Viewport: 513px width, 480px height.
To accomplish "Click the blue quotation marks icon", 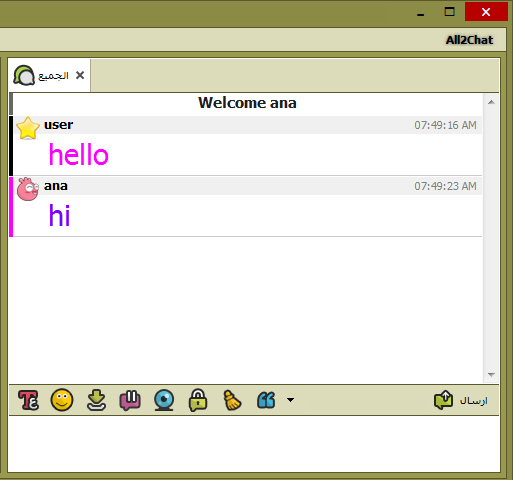I will pyautogui.click(x=266, y=400).
